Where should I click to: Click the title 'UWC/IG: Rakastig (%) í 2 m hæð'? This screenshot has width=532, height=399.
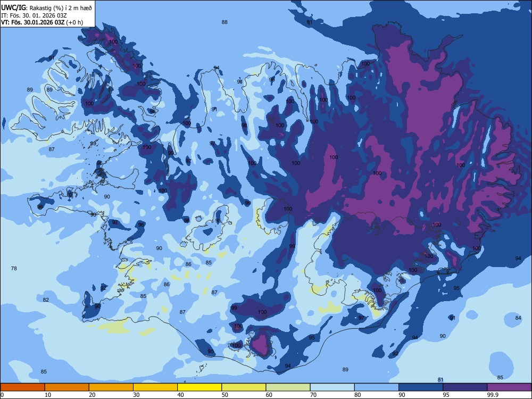pos(46,8)
